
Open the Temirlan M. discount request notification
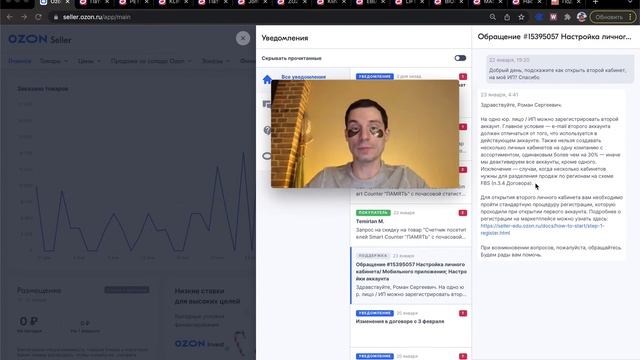pos(411,225)
